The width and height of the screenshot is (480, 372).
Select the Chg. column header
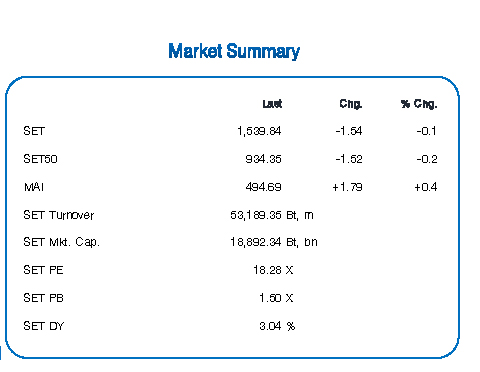coord(351,104)
